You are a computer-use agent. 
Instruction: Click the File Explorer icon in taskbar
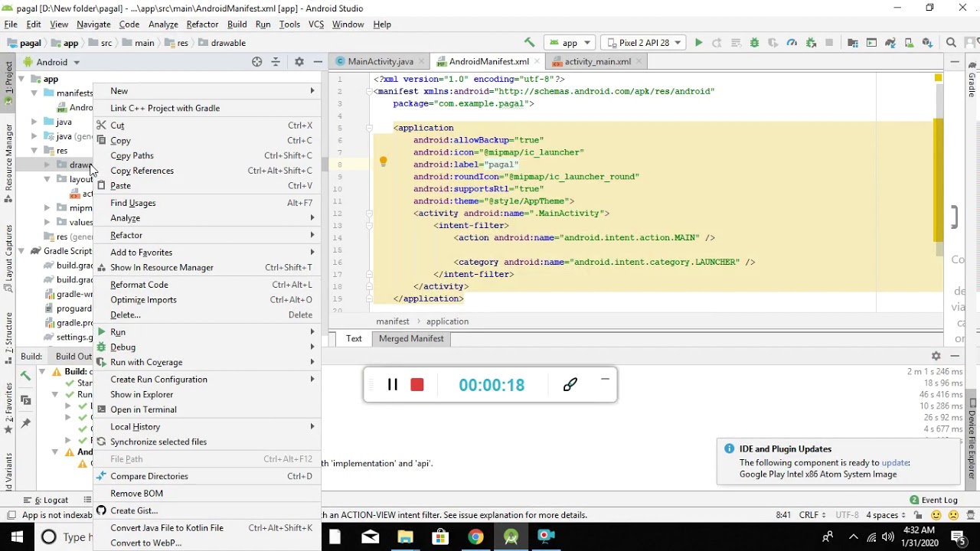[405, 536]
